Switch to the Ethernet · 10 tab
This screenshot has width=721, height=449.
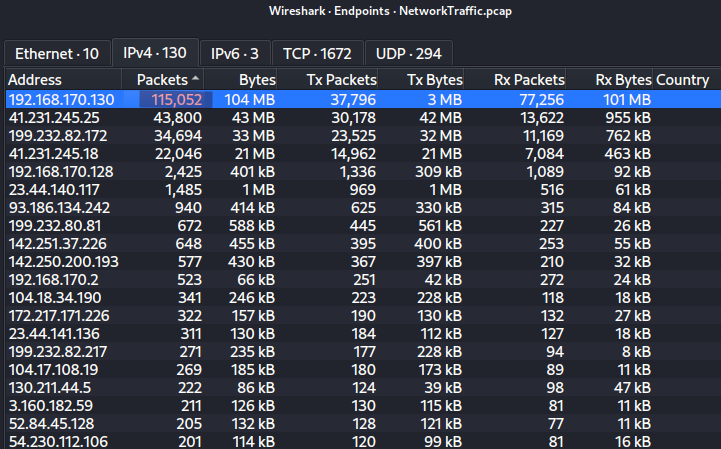point(57,54)
